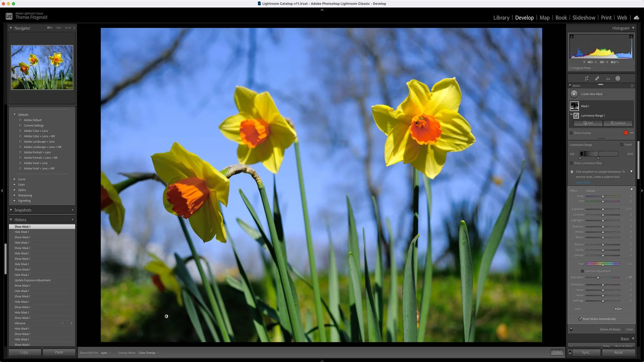
Task: Open the Overlay Mode Color Overlay dropdown
Action: [148, 353]
